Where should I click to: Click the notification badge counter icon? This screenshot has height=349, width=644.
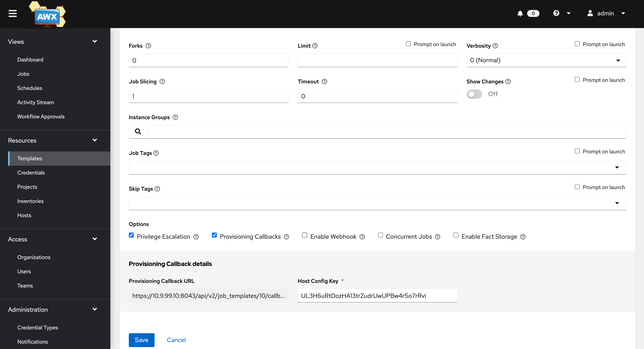[533, 13]
